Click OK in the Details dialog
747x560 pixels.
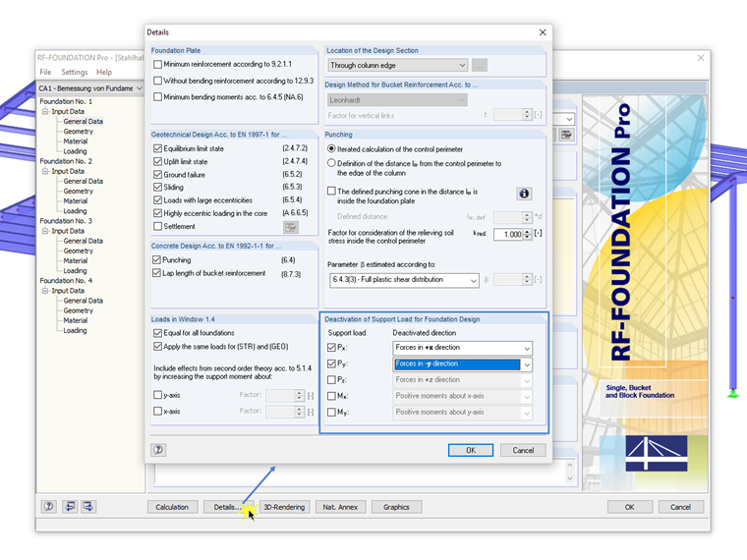(470, 450)
